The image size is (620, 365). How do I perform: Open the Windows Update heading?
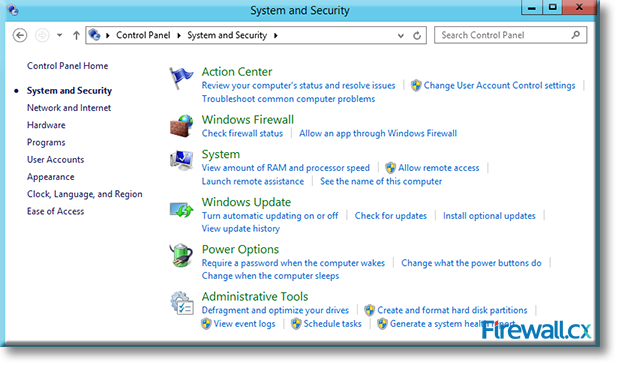246,202
